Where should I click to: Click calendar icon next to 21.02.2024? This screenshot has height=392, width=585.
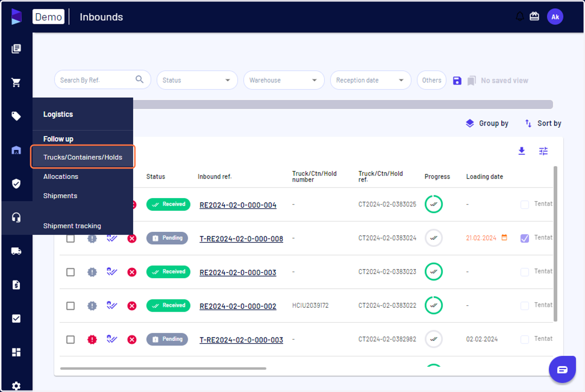click(x=505, y=238)
